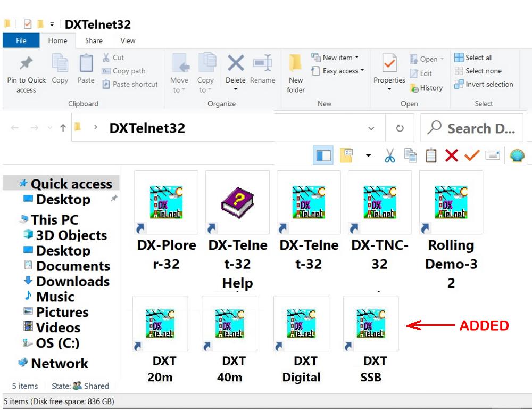Click Select all
This screenshot has width=532, height=410.
coord(473,58)
